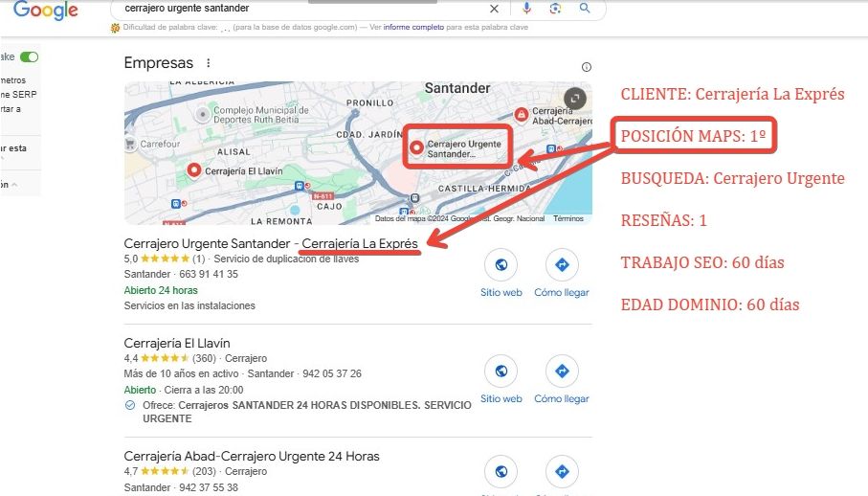Open Cerrajería Abad-Cerrajero Urgente 24 Horas listing

(252, 456)
